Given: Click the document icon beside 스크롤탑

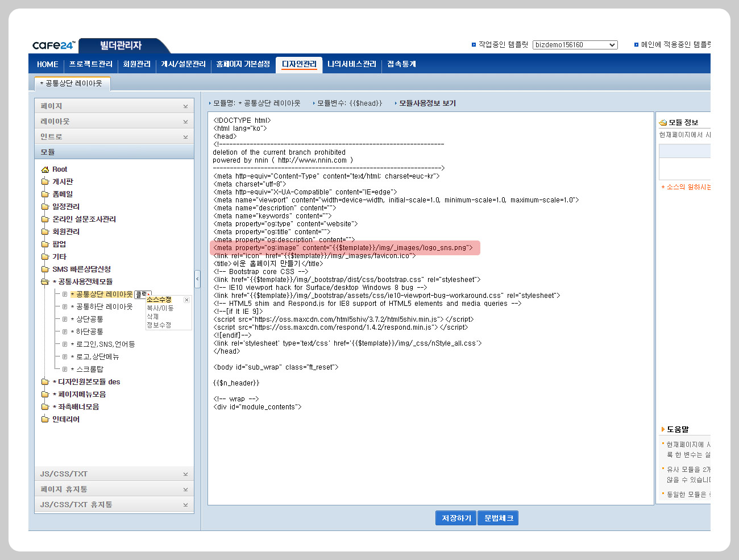Looking at the screenshot, I should coord(65,370).
